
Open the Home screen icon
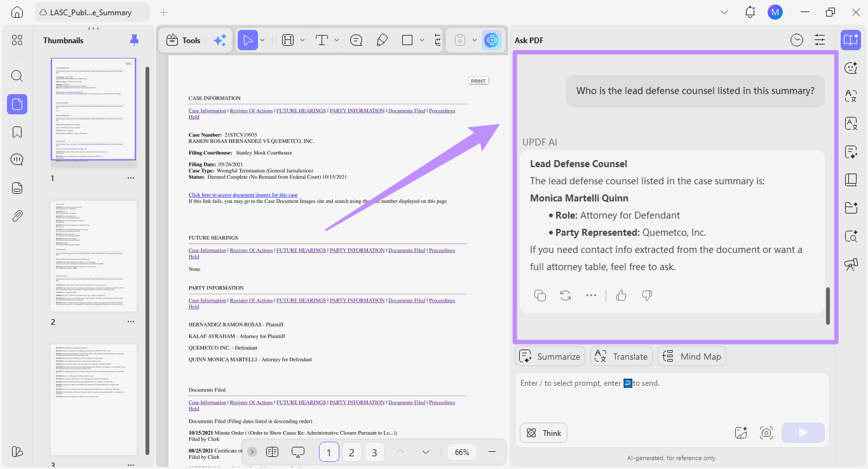pyautogui.click(x=17, y=12)
